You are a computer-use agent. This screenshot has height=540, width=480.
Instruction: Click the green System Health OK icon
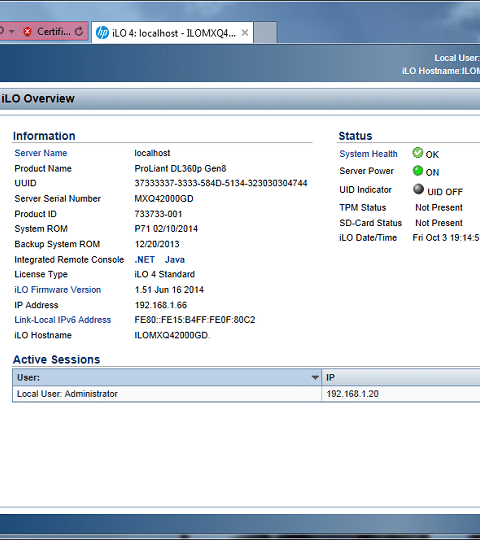pos(418,153)
